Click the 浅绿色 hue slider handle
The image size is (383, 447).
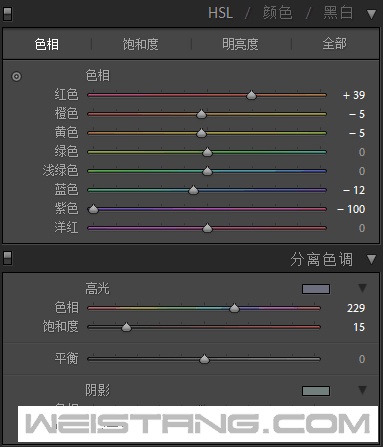(x=207, y=171)
